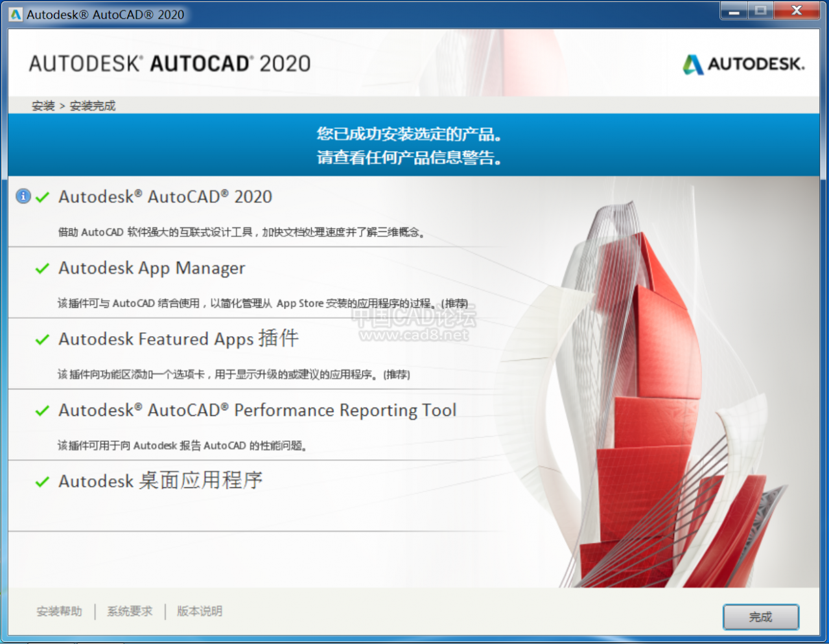The height and width of the screenshot is (644, 829).
Task: Click the AutoCAD icon in the title bar
Action: point(16,14)
